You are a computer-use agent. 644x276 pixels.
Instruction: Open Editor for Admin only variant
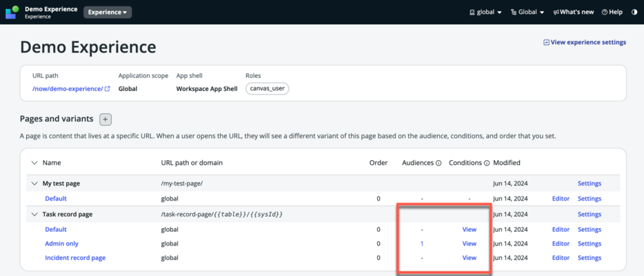tap(561, 244)
